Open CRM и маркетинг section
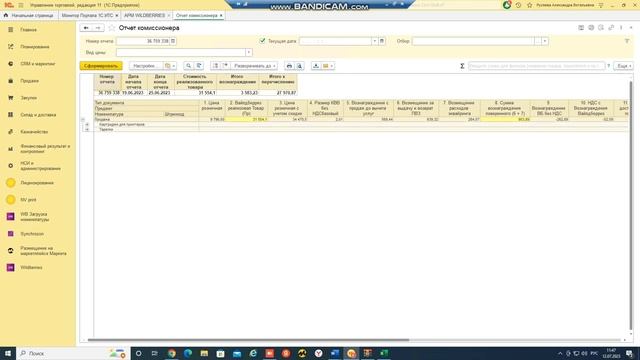The image size is (640, 360). [x=38, y=64]
